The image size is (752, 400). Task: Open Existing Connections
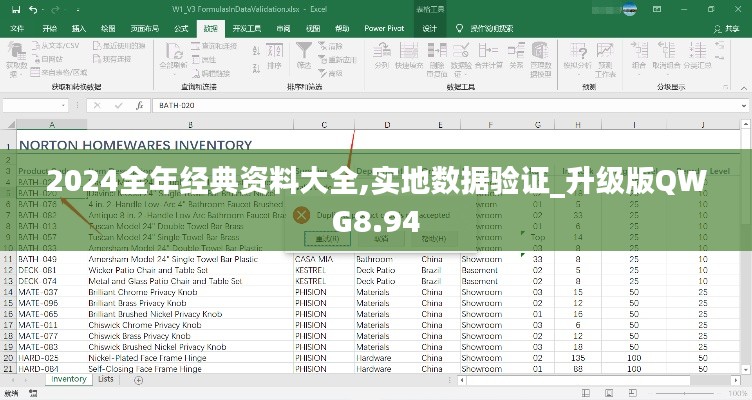[x=112, y=59]
